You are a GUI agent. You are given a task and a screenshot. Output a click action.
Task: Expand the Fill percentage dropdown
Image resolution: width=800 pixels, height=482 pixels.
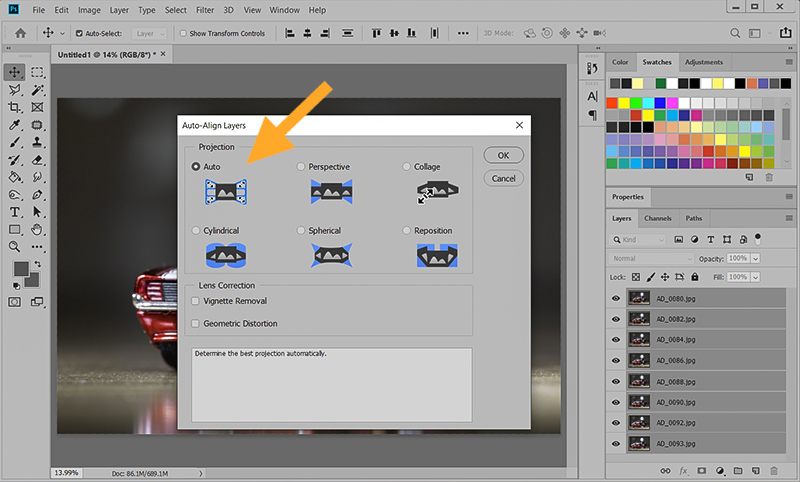point(755,276)
